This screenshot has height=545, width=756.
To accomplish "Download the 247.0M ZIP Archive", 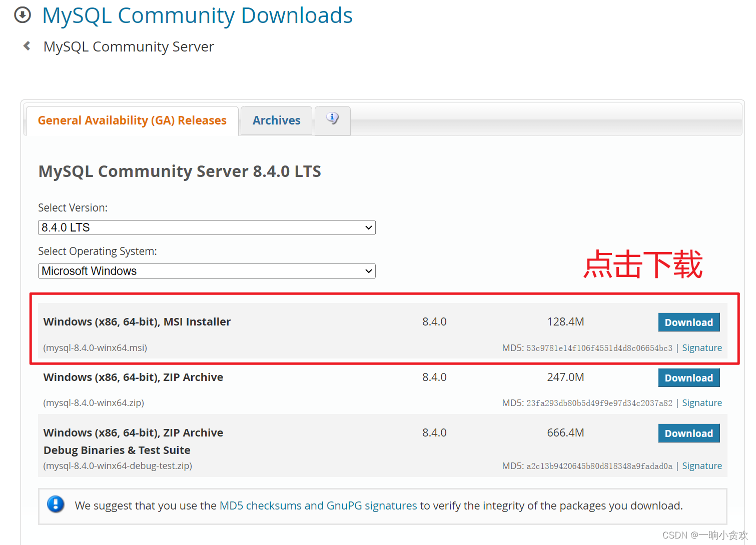I will point(689,378).
